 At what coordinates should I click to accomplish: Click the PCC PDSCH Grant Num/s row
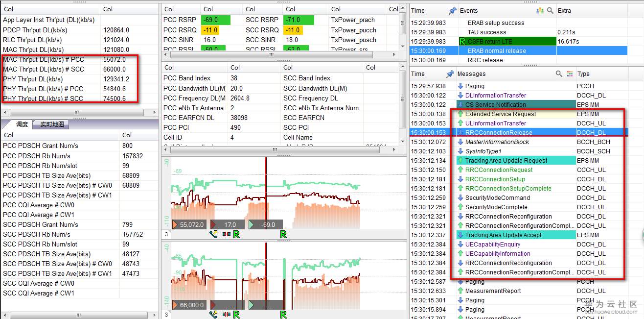[79, 146]
